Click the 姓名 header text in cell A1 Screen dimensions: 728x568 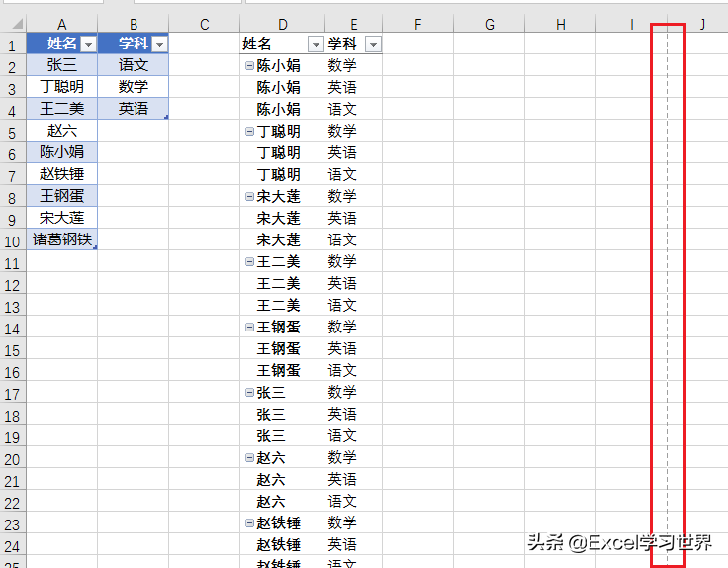tap(61, 44)
